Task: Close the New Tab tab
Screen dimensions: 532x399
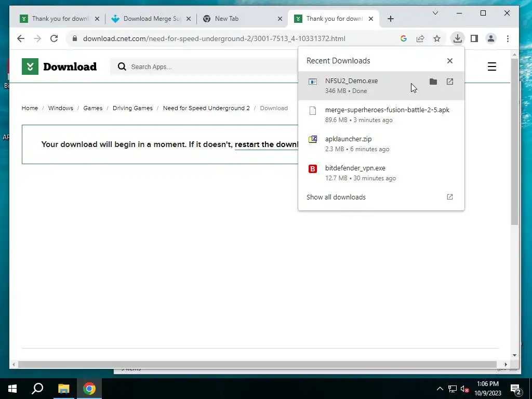Action: 280,19
